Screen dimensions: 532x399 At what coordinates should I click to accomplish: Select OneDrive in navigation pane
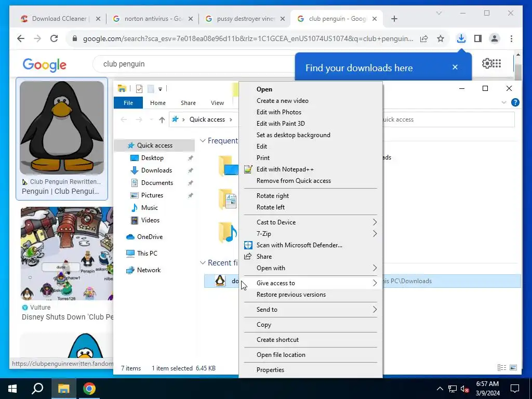[x=150, y=237]
